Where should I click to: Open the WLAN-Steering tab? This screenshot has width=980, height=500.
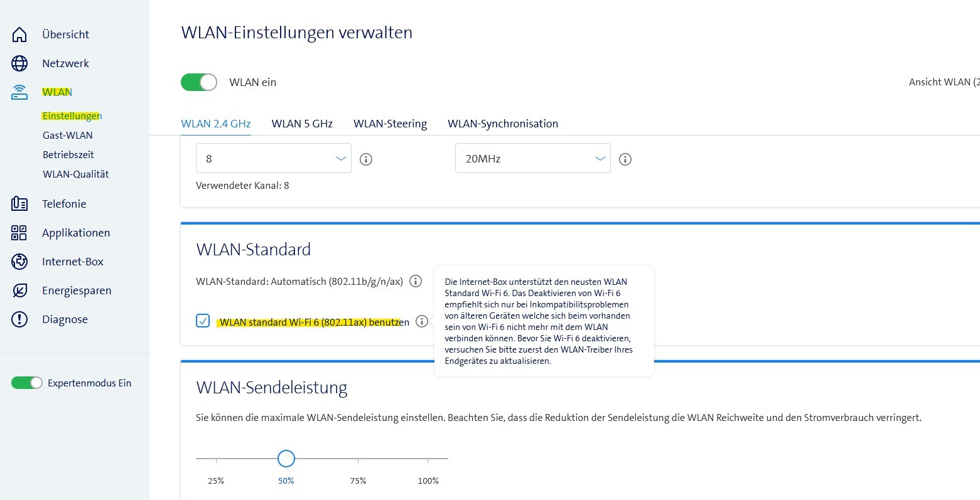[x=390, y=123]
